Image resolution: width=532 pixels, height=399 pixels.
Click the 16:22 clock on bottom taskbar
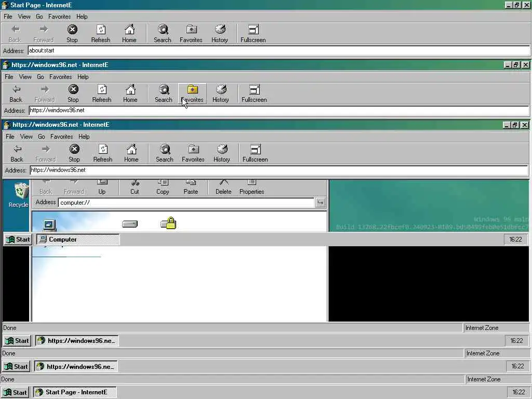[518, 392]
